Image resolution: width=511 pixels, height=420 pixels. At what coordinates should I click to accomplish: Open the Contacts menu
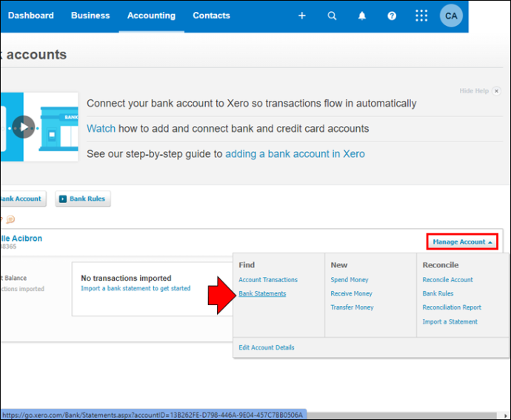(211, 16)
